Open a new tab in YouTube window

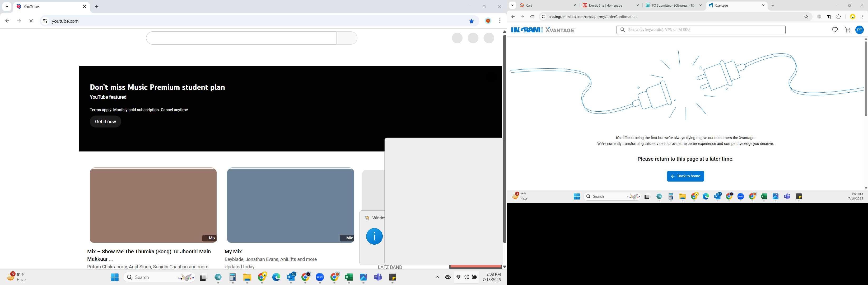coord(97,7)
